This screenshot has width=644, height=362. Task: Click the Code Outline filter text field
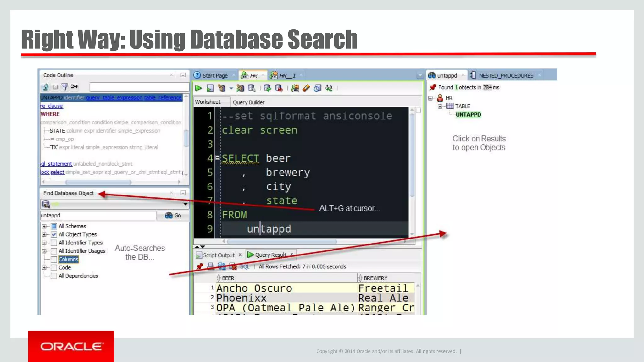click(139, 87)
